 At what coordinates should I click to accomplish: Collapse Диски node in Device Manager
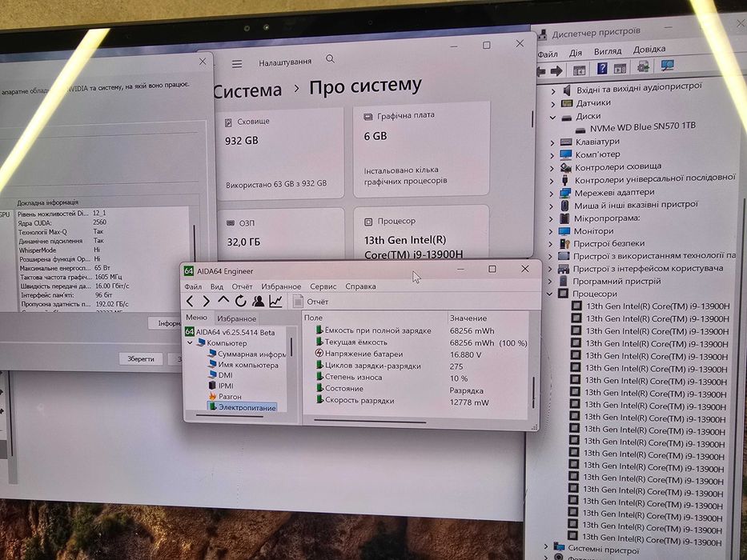(552, 117)
